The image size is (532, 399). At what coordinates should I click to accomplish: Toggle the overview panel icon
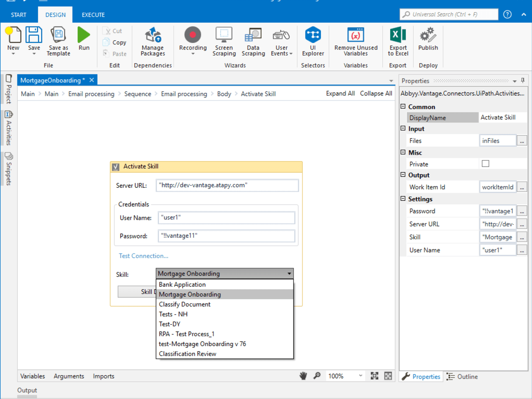[388, 376]
